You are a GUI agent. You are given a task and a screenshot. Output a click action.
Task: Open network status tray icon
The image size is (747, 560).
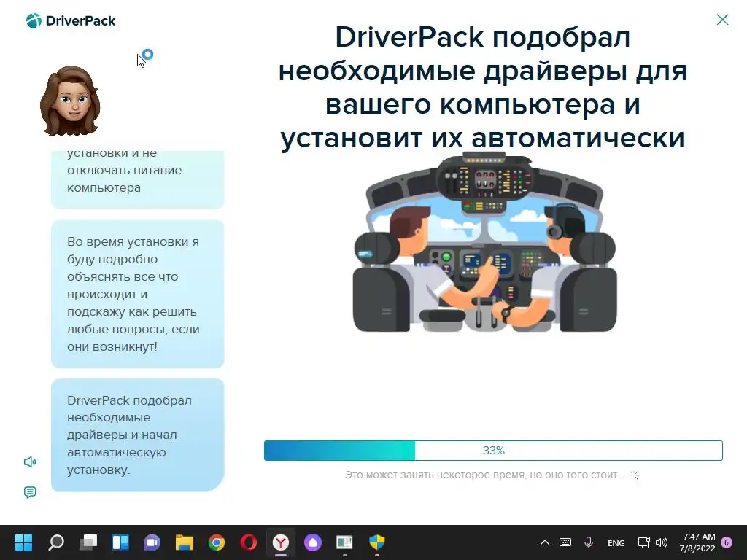[643, 542]
